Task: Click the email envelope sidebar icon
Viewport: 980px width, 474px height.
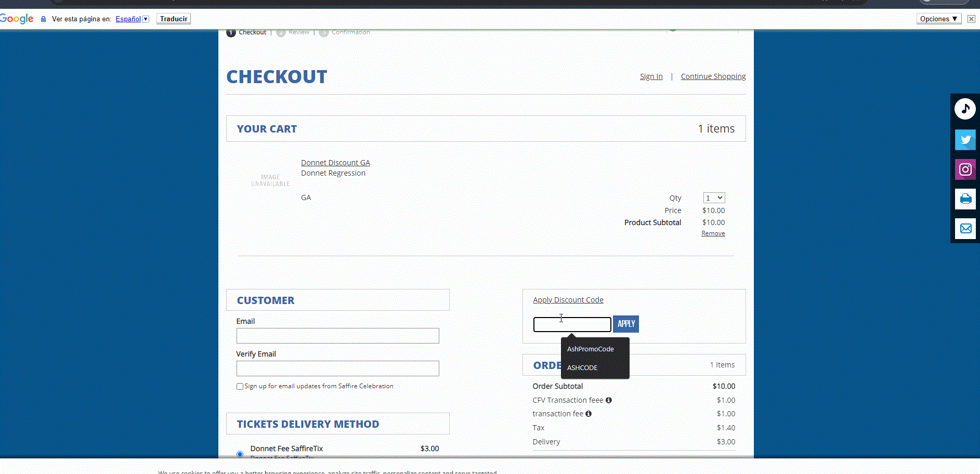Action: (x=965, y=229)
